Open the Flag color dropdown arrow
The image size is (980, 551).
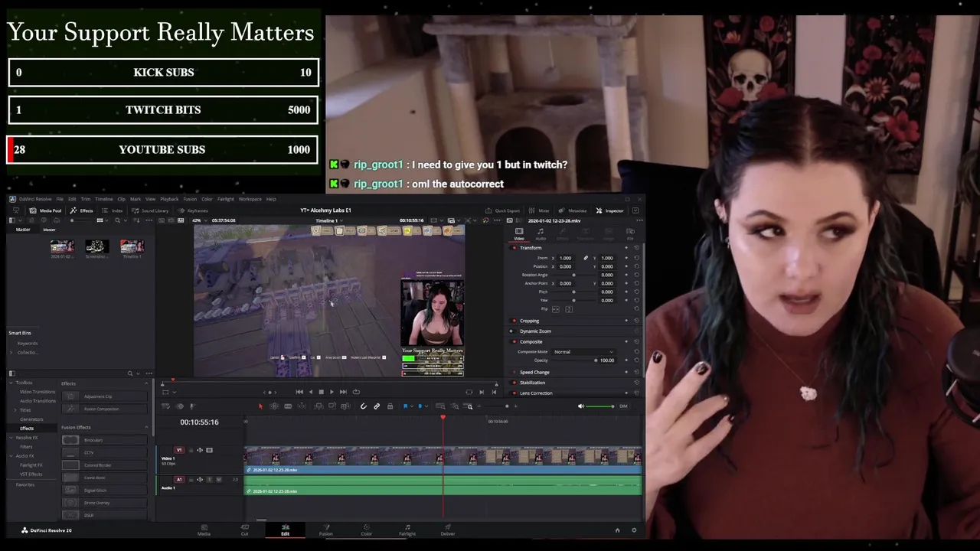[x=410, y=406]
